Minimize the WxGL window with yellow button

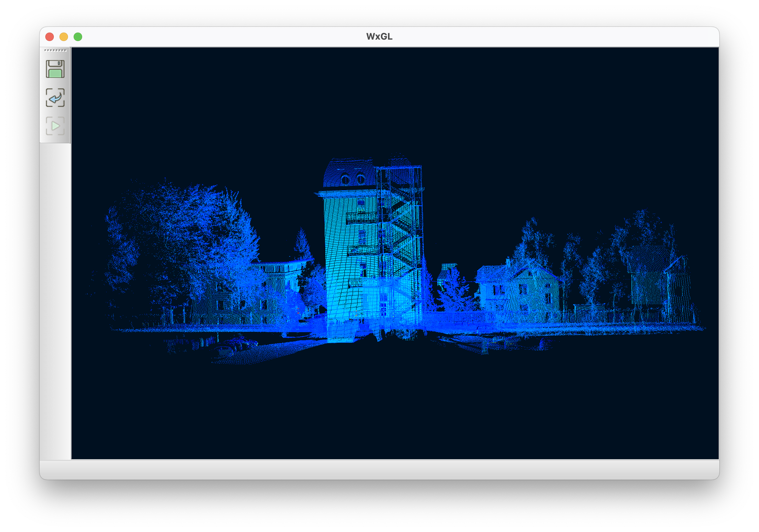[x=64, y=37]
